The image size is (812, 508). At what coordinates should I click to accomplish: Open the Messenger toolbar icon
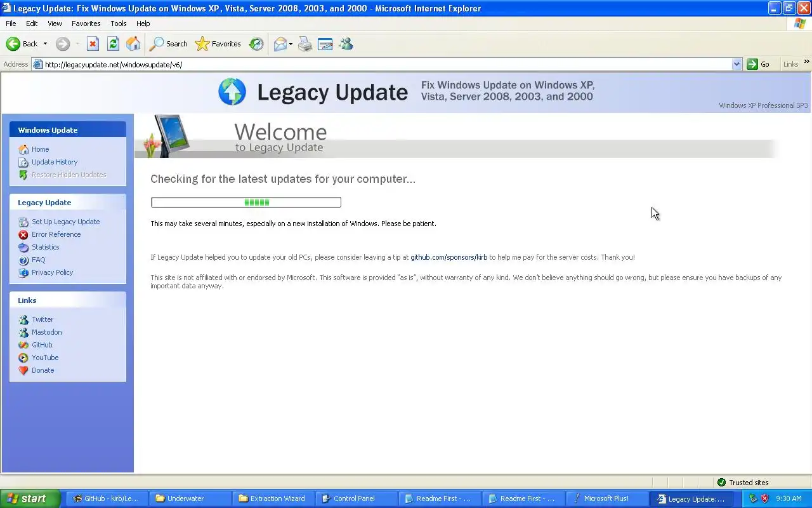[x=346, y=44]
